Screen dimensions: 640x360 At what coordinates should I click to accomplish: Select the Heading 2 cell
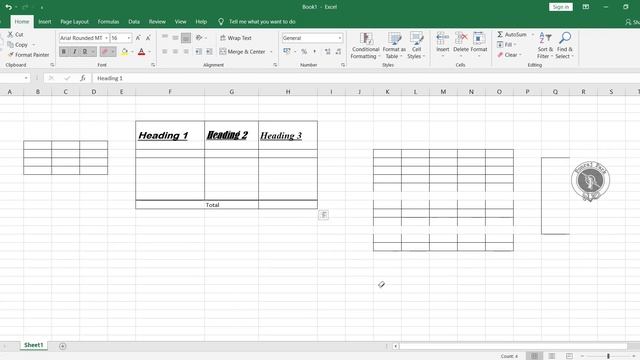click(x=231, y=135)
